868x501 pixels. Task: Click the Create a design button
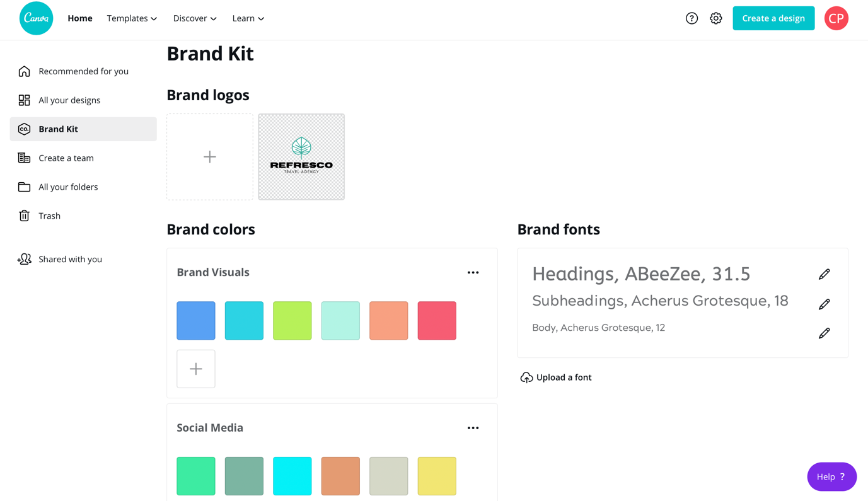click(x=773, y=18)
